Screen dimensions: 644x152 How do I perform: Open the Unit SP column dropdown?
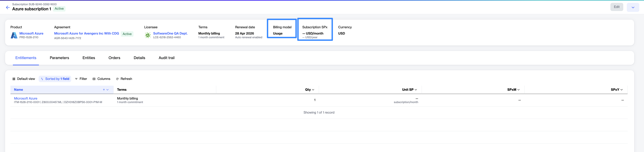(416, 90)
